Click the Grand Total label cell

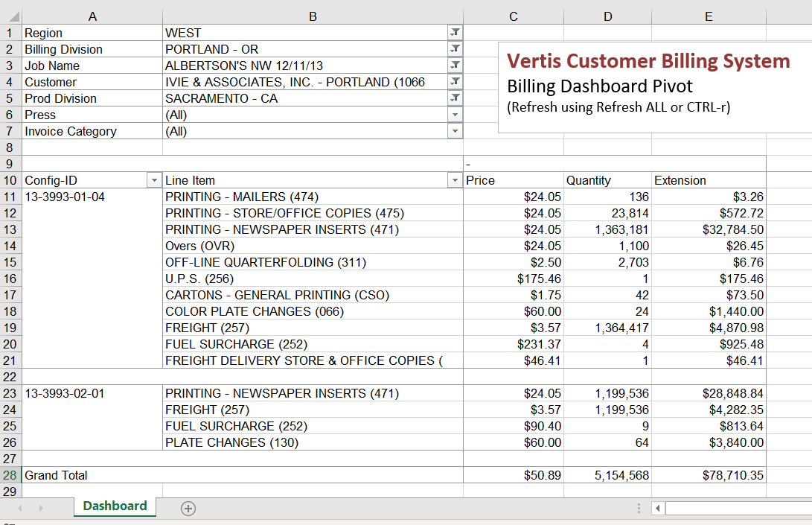pos(57,475)
